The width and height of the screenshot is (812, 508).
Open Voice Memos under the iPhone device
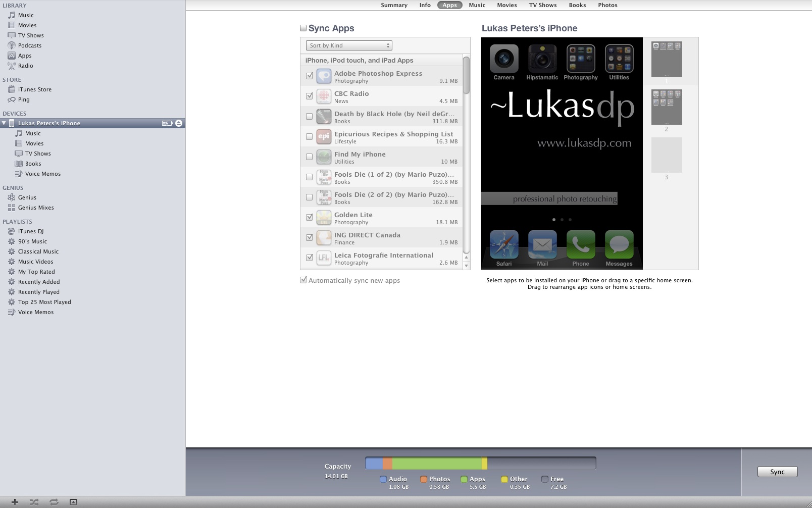click(43, 174)
